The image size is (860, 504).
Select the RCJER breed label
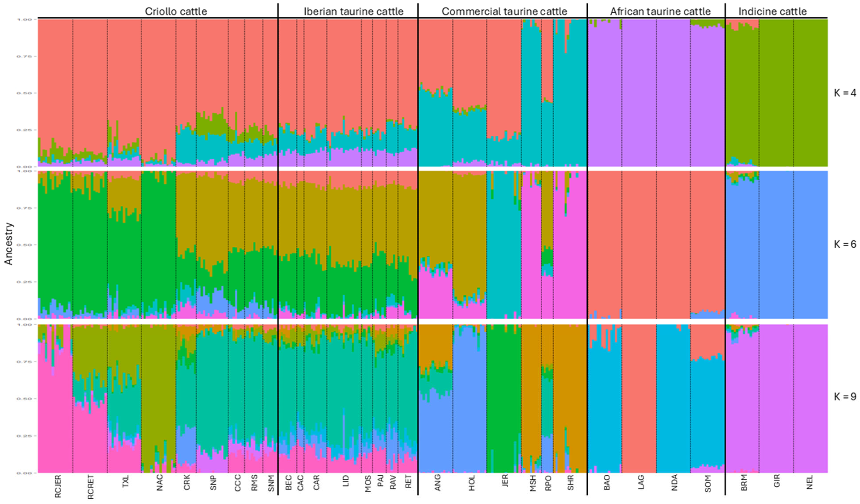coord(58,486)
